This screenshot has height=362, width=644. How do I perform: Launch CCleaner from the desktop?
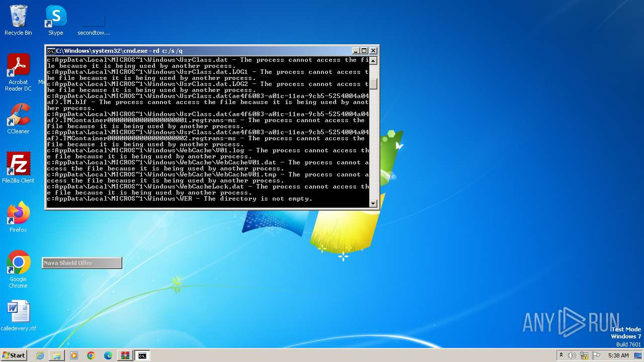click(x=18, y=119)
